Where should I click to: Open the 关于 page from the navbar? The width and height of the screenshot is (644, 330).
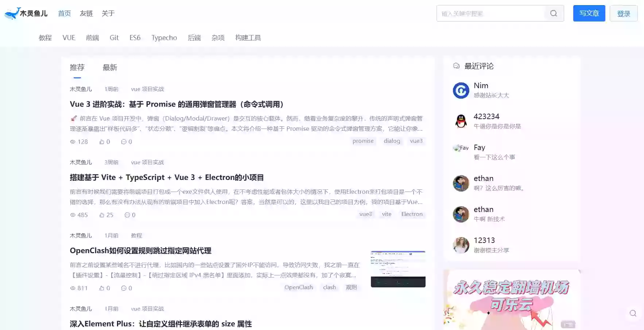point(108,13)
